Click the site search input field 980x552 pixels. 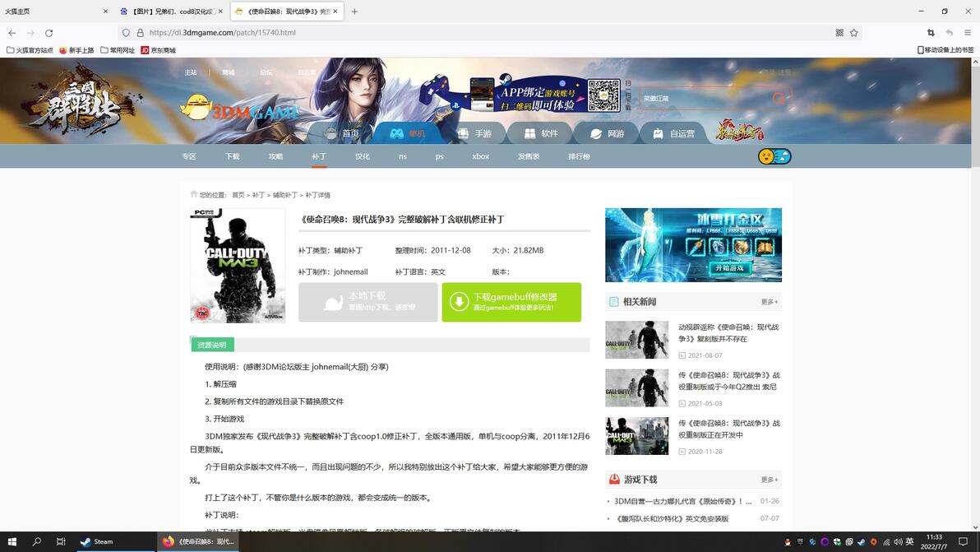click(705, 99)
